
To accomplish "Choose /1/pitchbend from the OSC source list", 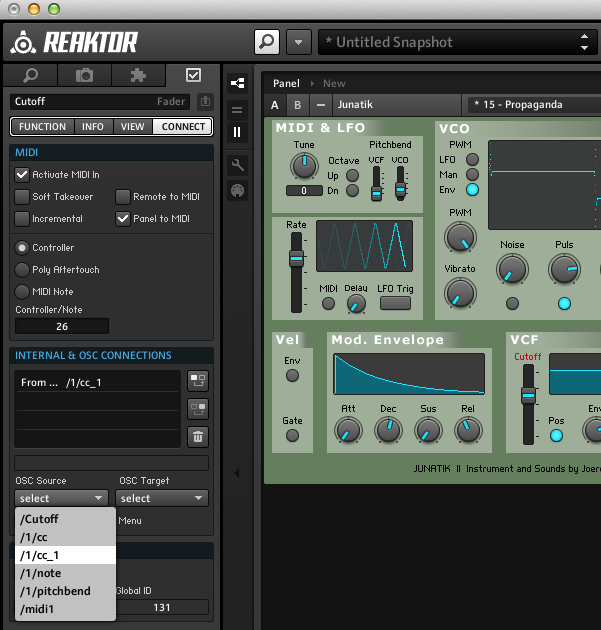I will click(65, 591).
